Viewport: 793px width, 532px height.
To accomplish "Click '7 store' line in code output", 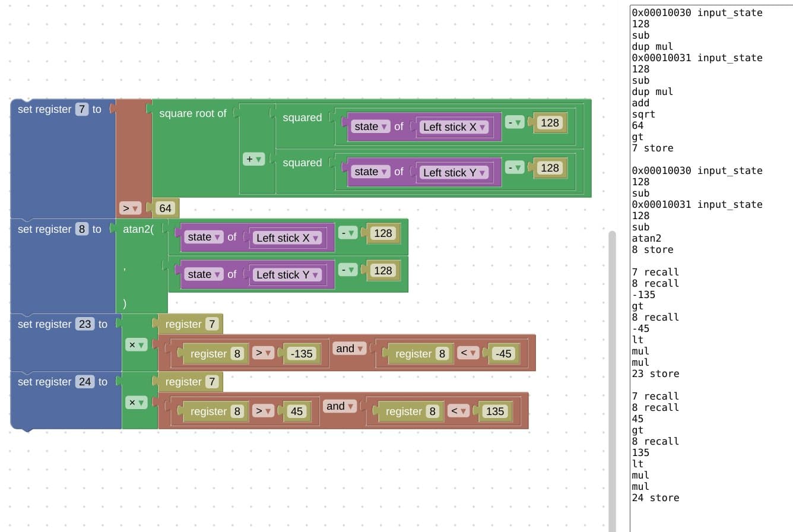I will pyautogui.click(x=653, y=148).
